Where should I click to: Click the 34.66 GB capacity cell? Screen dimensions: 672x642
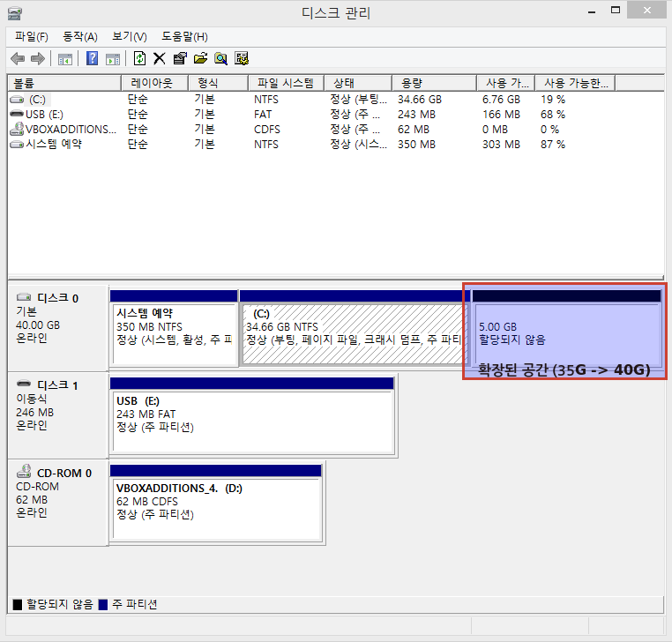pos(420,100)
